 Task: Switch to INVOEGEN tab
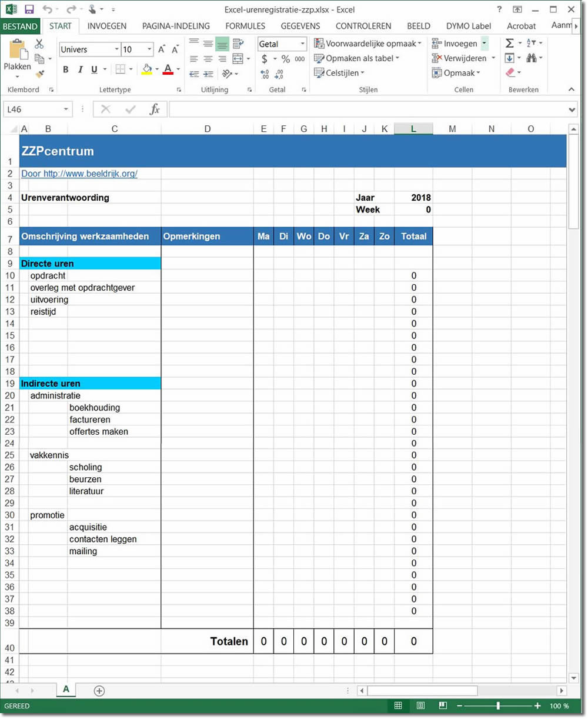pos(107,26)
